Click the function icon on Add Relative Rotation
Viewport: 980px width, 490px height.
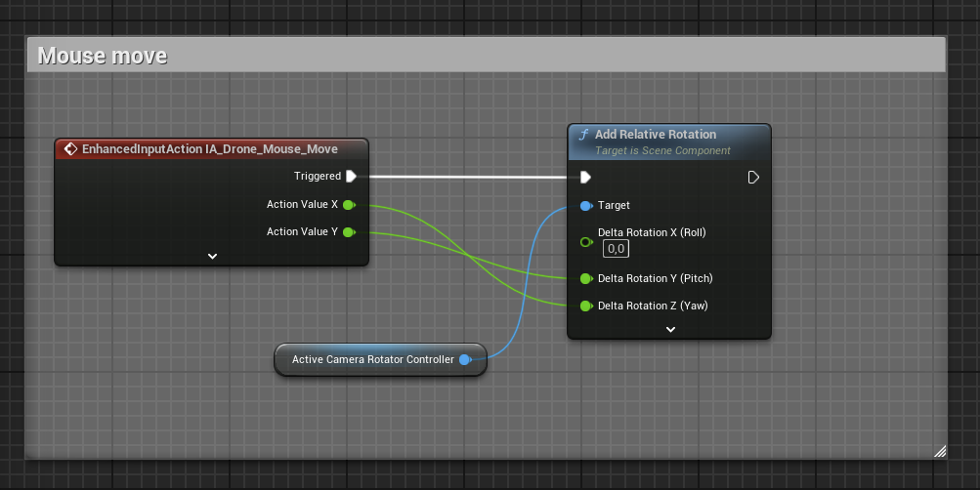tap(583, 134)
